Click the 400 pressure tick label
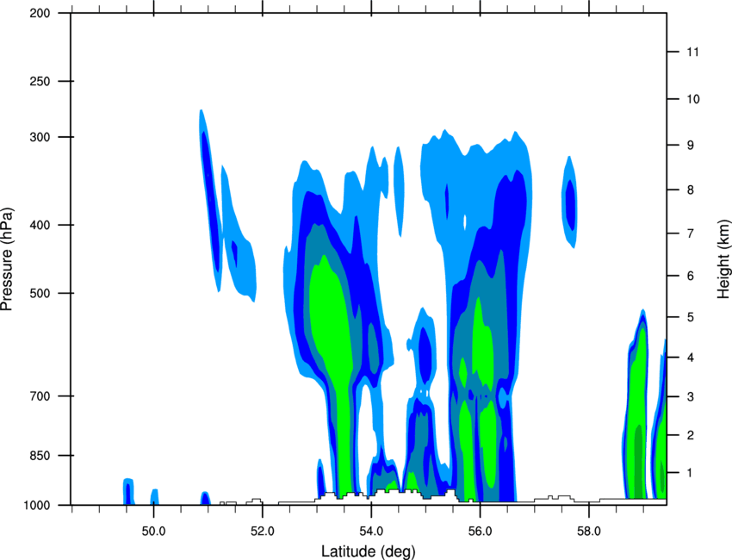732x560 pixels. click(40, 225)
